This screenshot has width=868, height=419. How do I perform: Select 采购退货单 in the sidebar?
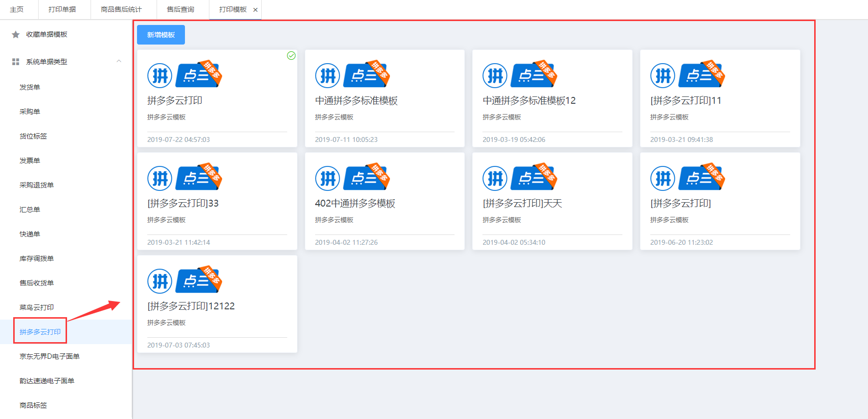(37, 185)
